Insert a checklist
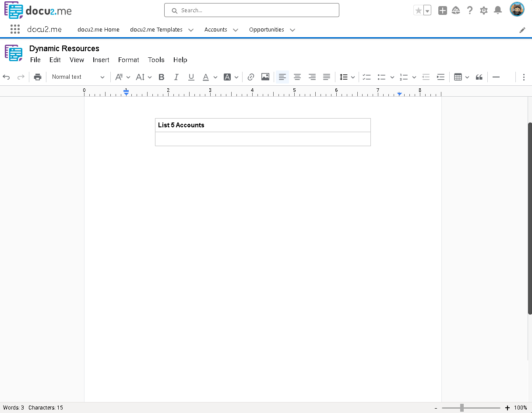Screen dimensions: 532x413 tap(367, 77)
